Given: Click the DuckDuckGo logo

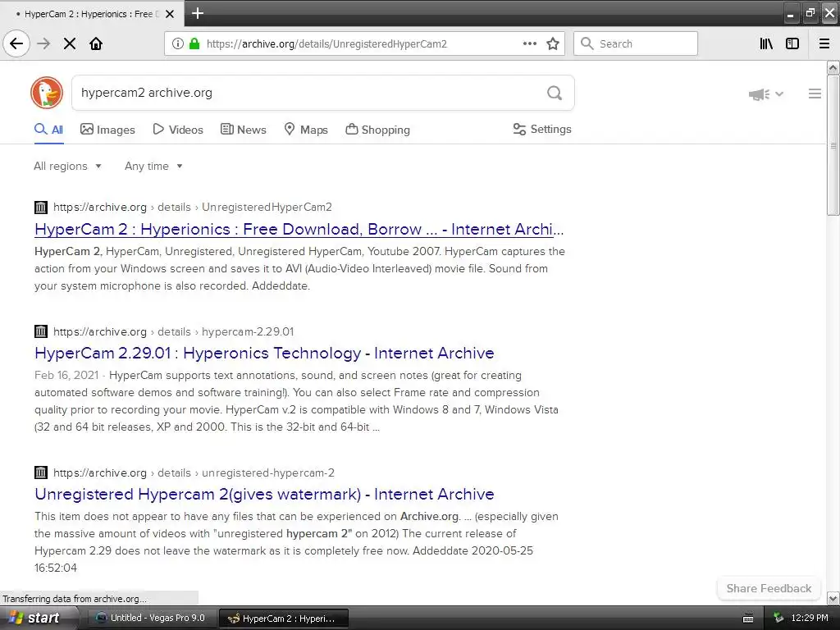Looking at the screenshot, I should [x=47, y=93].
